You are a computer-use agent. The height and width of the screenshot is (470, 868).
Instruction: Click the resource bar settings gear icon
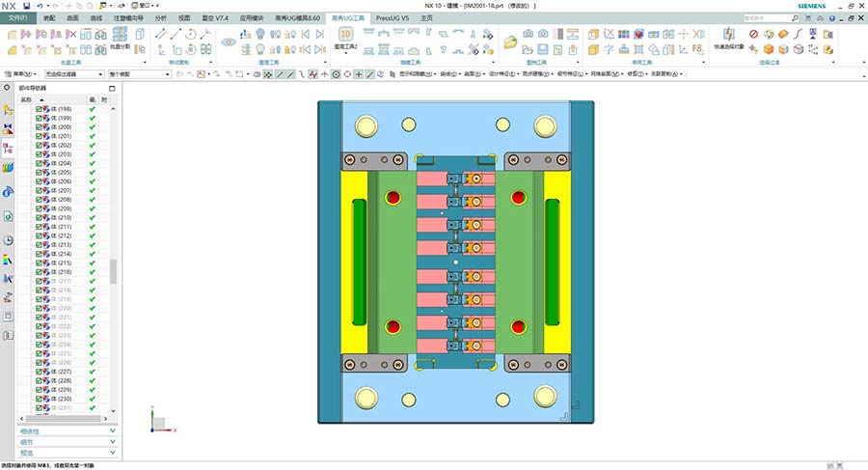[7, 88]
